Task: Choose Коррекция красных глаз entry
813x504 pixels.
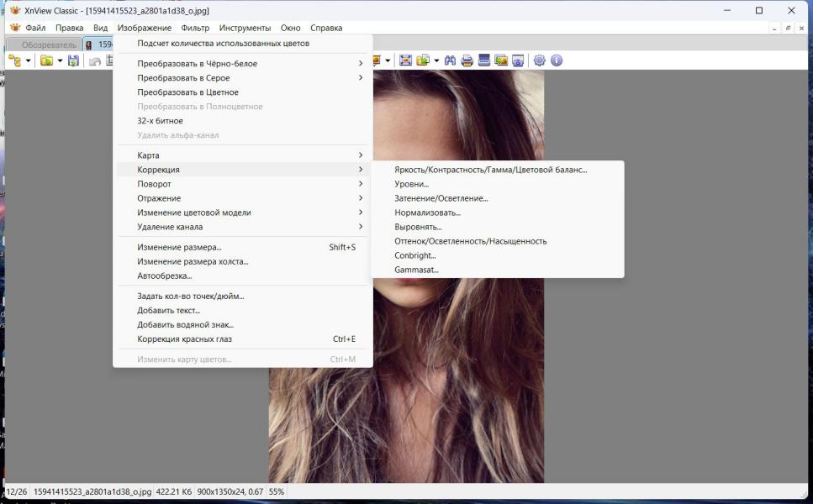Action: click(x=184, y=339)
